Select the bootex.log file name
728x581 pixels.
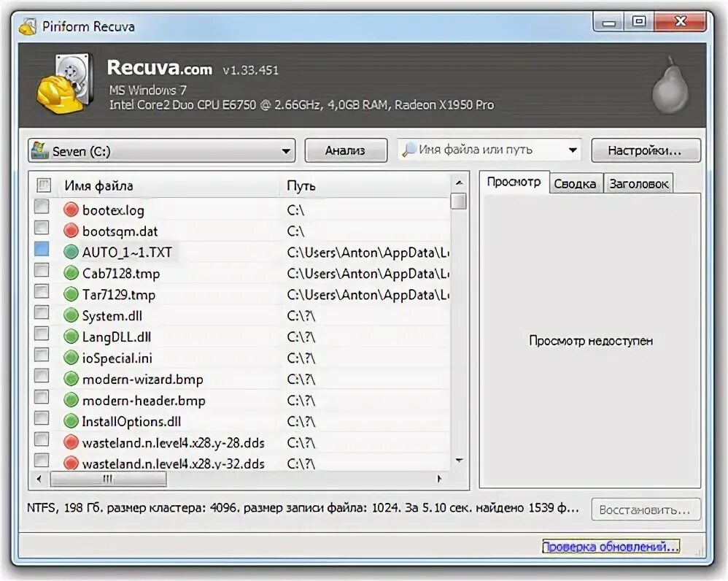pyautogui.click(x=113, y=210)
